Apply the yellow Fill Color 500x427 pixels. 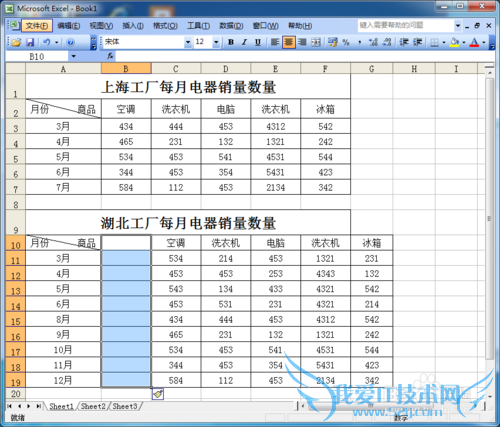454,42
